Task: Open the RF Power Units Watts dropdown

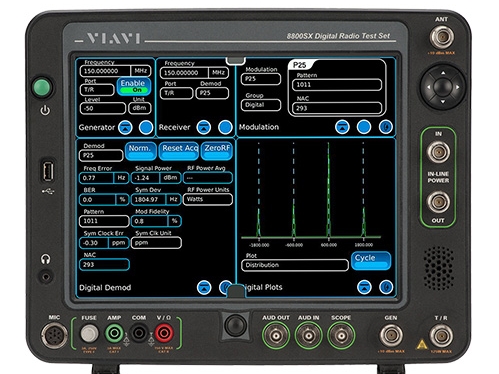Action: [208, 199]
